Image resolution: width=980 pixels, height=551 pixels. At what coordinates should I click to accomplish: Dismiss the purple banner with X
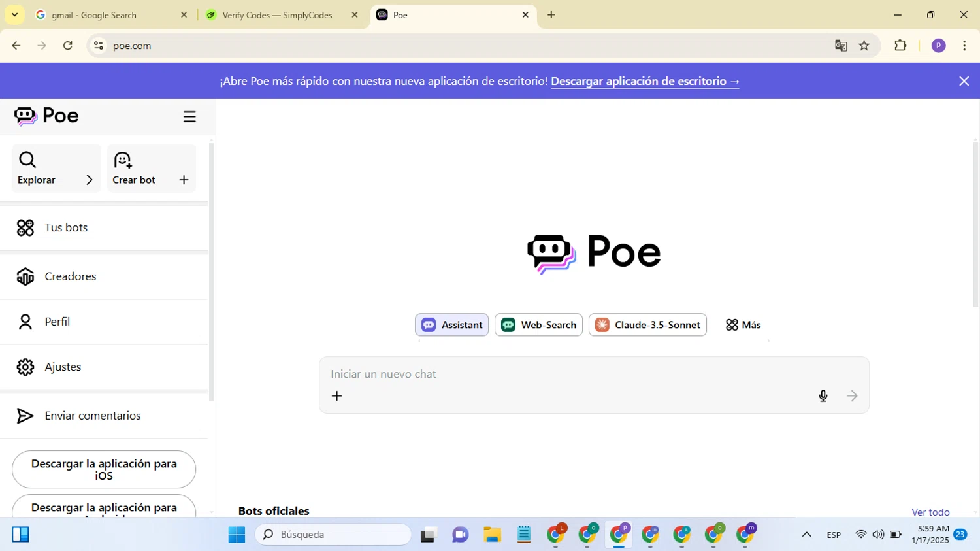964,81
